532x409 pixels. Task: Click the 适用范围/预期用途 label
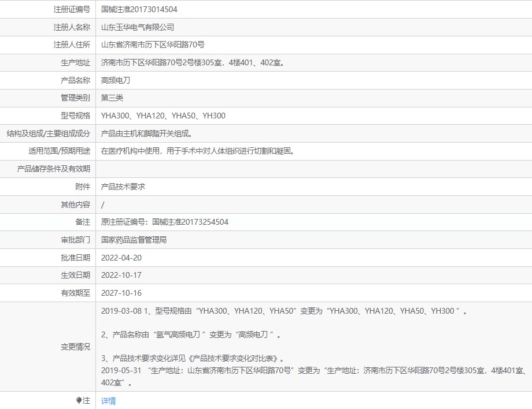[60, 151]
